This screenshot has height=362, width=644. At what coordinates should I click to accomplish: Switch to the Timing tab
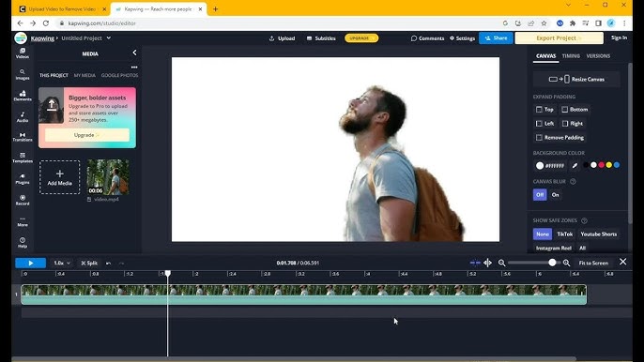click(571, 56)
